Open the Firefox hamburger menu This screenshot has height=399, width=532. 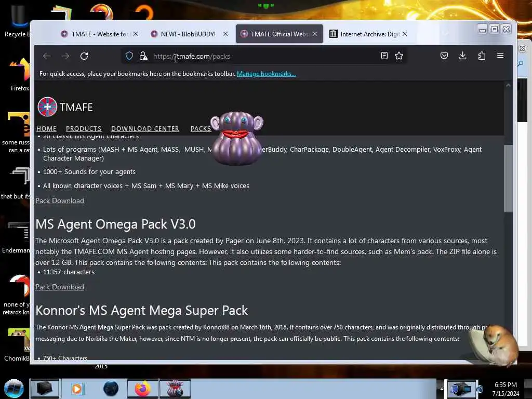tap(500, 55)
